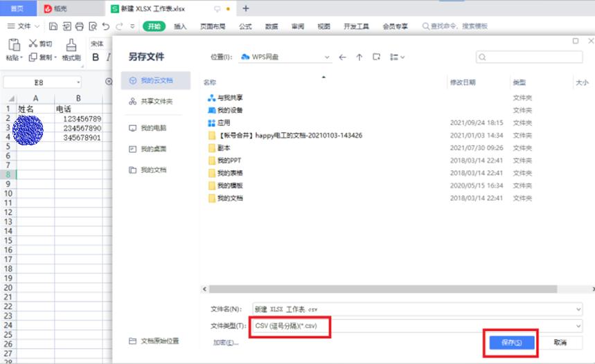Open the 插入 ribbon tab
595x364 pixels.
click(x=180, y=26)
